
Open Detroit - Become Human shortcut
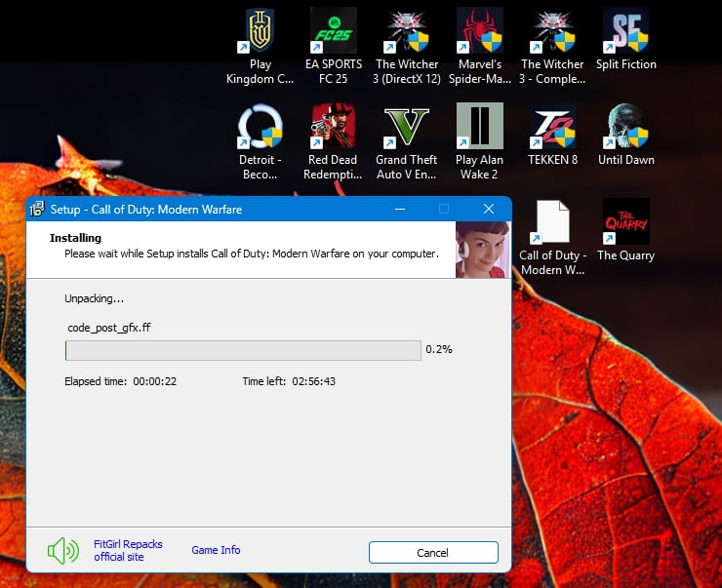(x=261, y=141)
